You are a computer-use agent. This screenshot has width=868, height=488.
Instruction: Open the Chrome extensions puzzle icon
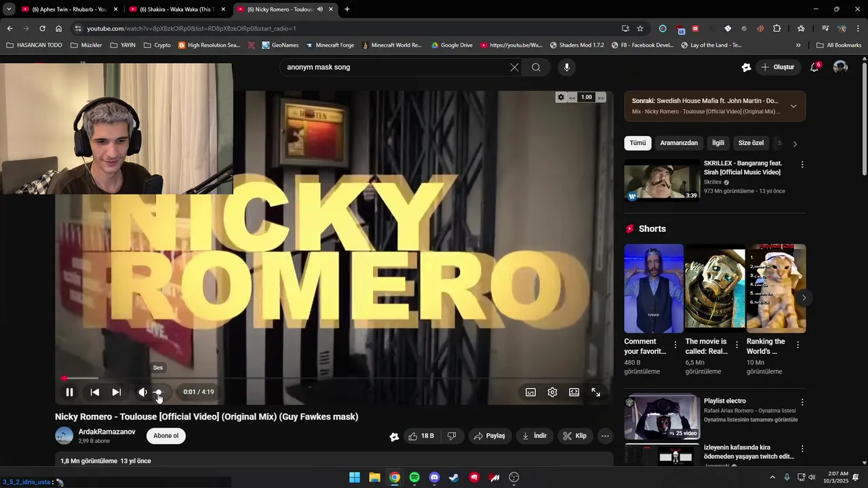click(x=777, y=28)
